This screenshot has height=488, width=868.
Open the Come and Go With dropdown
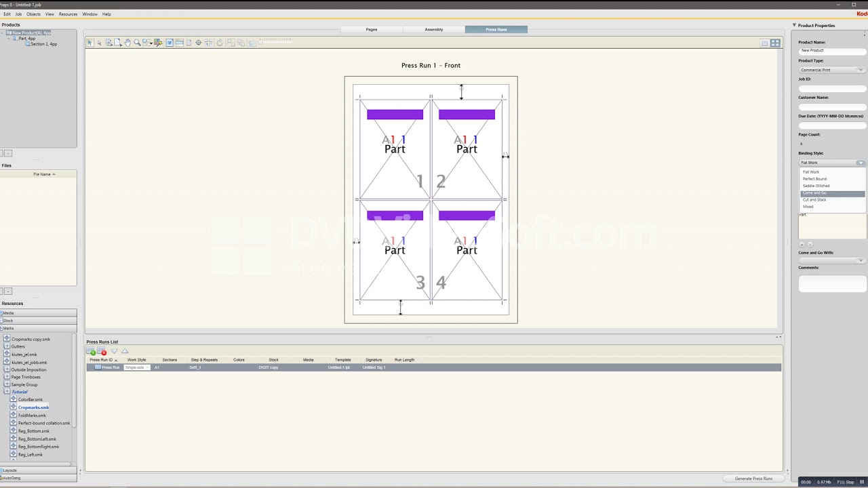click(832, 260)
